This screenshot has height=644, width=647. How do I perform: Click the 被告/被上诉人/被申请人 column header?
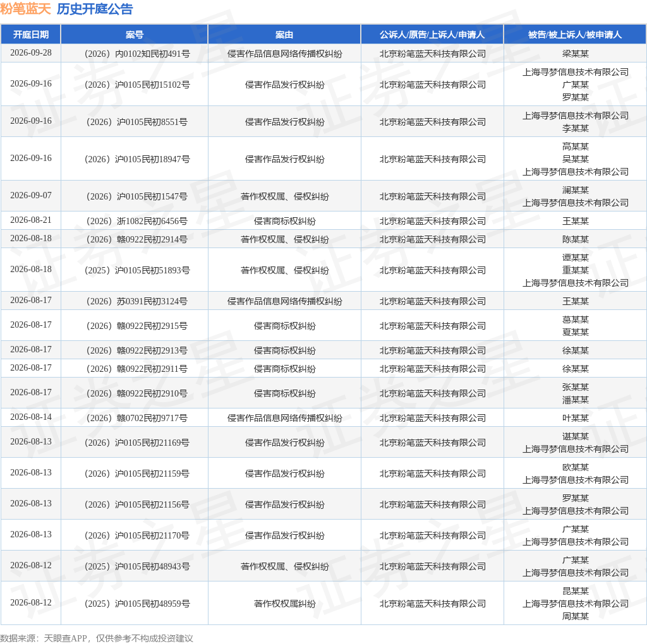coord(575,35)
